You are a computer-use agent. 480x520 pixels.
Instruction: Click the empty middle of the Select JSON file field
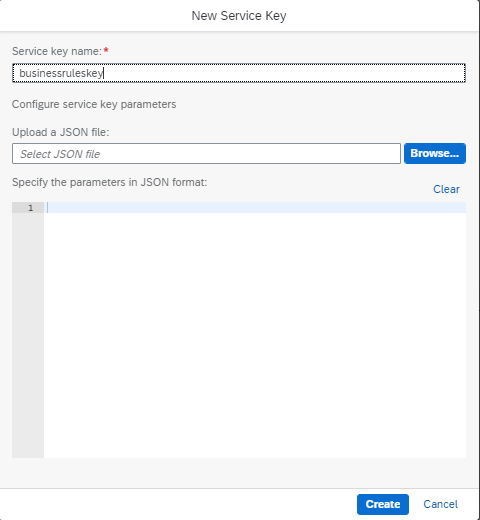(250, 154)
